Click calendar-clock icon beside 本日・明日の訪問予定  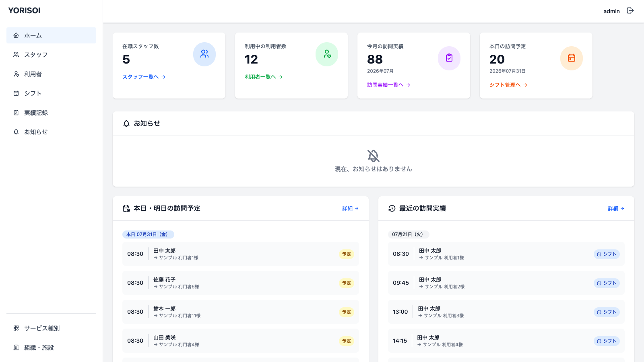pos(126,208)
